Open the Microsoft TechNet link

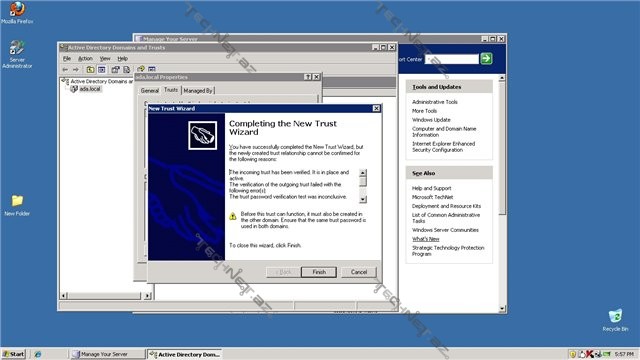(432, 197)
